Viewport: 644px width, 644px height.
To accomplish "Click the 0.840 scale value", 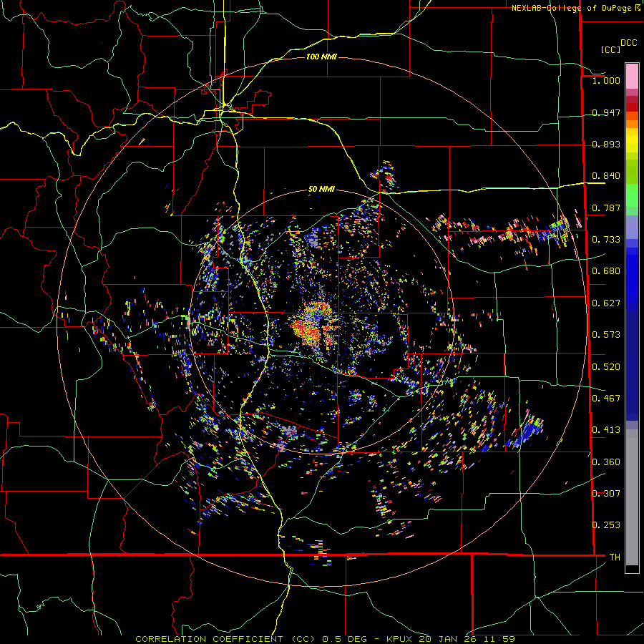I will tap(606, 176).
